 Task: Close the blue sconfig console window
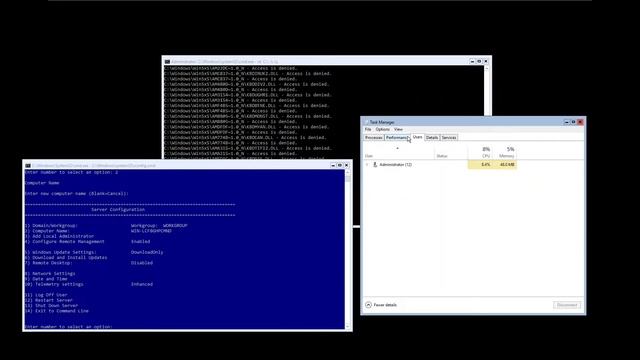click(x=347, y=165)
